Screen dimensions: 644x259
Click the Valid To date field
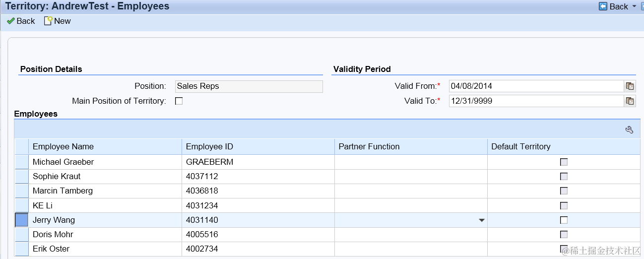(536, 101)
